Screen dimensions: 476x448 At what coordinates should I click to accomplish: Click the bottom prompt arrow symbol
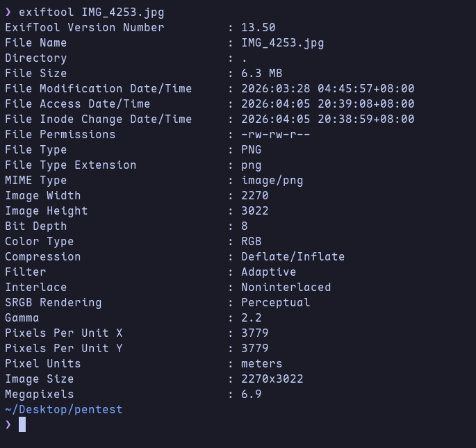point(8,424)
